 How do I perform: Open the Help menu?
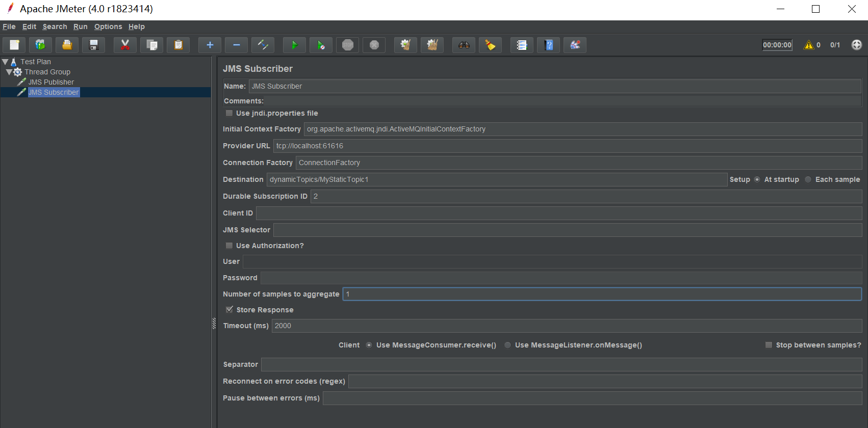pyautogui.click(x=137, y=26)
